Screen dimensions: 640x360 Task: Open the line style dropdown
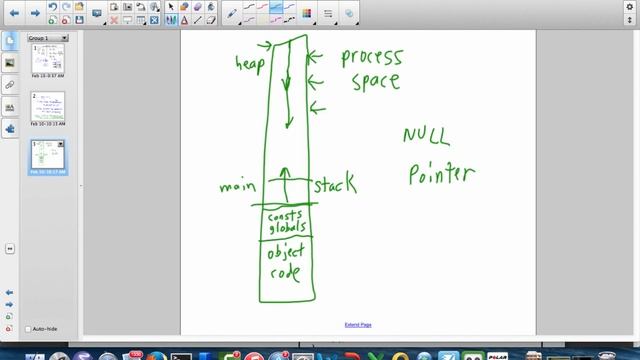[328, 14]
